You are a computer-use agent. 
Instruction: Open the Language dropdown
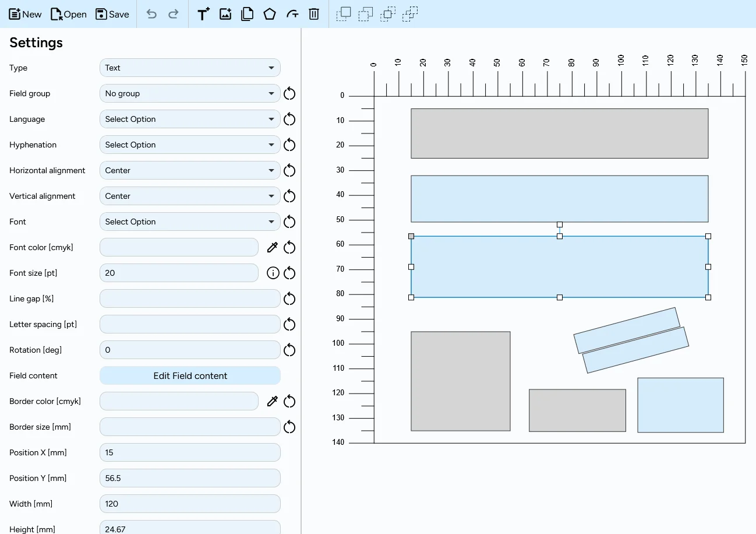click(190, 119)
